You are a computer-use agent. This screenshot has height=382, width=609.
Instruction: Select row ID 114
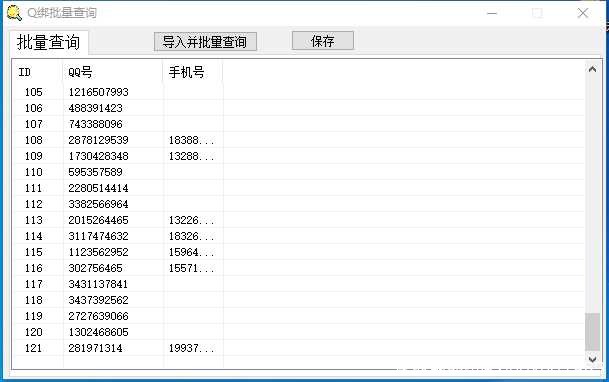pyautogui.click(x=34, y=236)
